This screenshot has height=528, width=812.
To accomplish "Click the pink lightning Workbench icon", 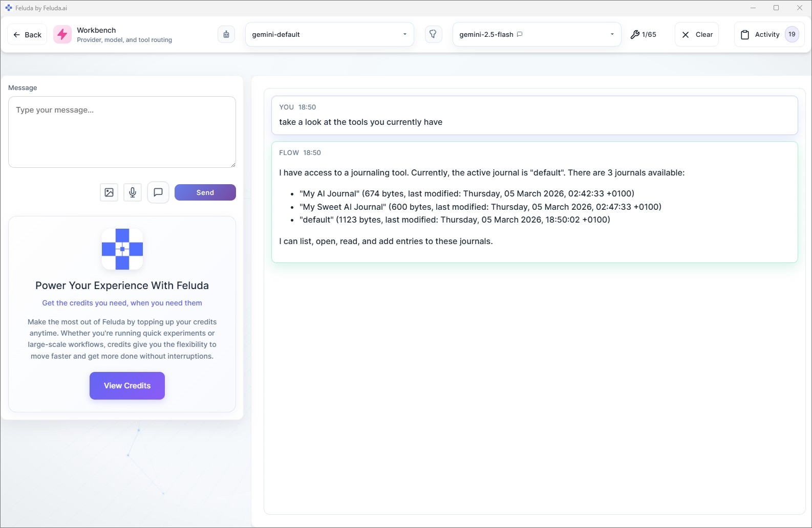I will tap(62, 34).
